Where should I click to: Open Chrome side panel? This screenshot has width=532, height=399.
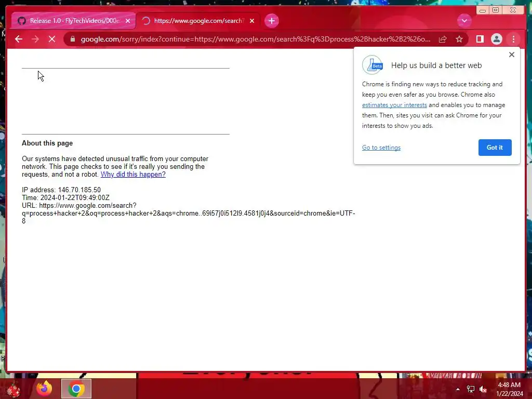[480, 39]
